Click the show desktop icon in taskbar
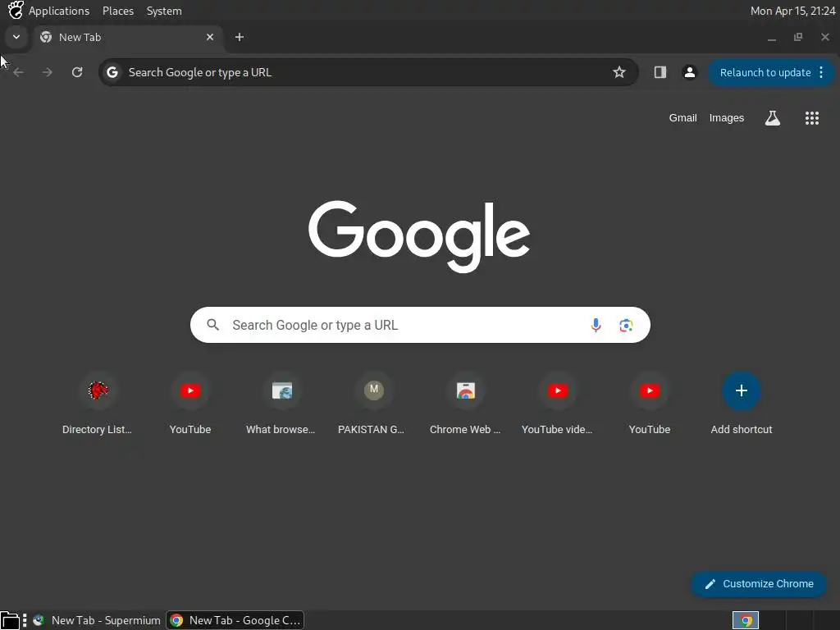The height and width of the screenshot is (630, 840). 10,620
